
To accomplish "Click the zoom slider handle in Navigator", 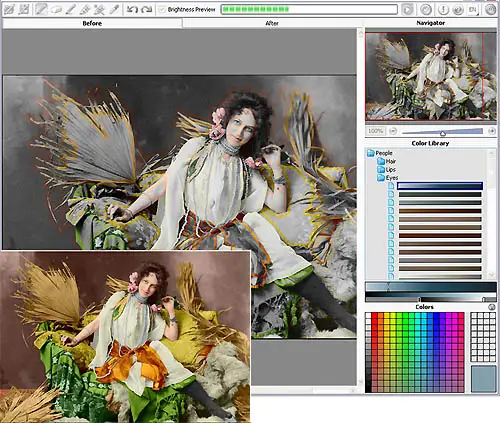I will point(443,133).
